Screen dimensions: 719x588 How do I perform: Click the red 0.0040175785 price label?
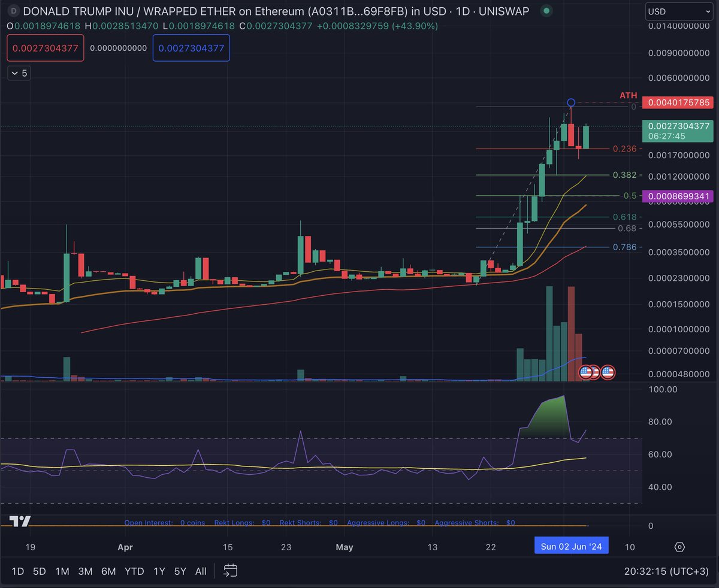pyautogui.click(x=677, y=102)
